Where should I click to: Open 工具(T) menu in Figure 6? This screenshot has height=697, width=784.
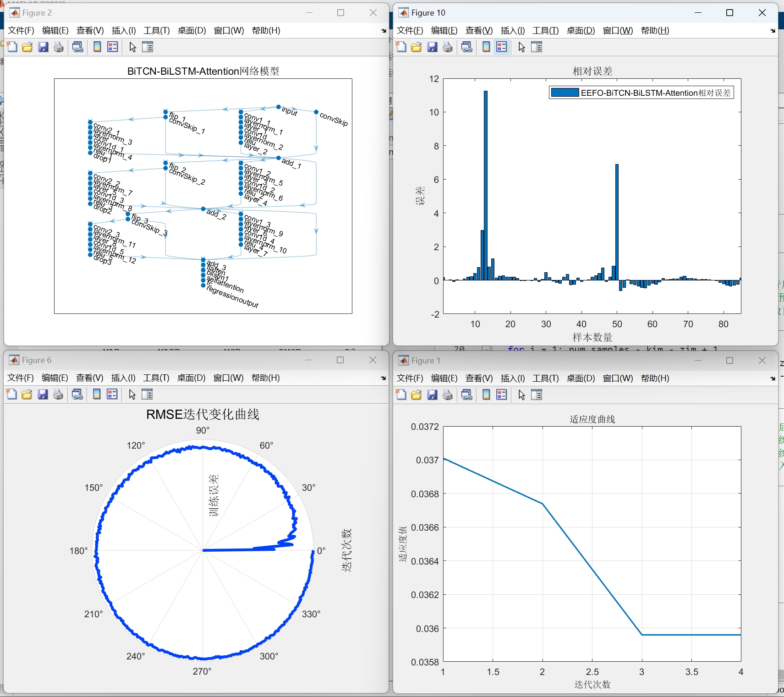(x=156, y=378)
